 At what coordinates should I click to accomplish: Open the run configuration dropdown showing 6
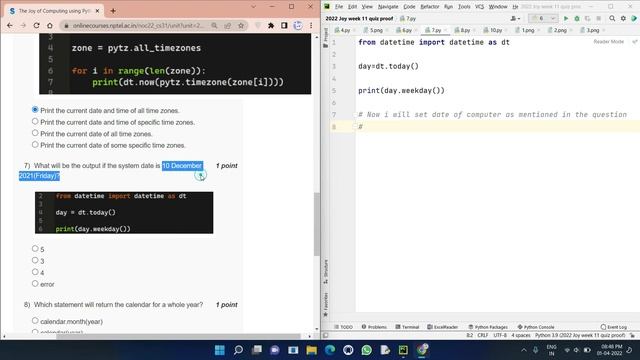pyautogui.click(x=543, y=18)
